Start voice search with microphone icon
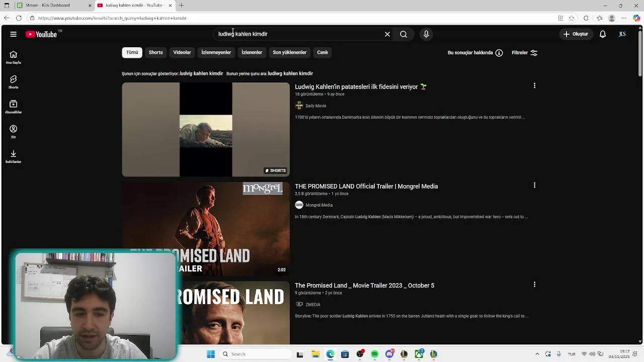Screen dimensions: 644x362 426,34
